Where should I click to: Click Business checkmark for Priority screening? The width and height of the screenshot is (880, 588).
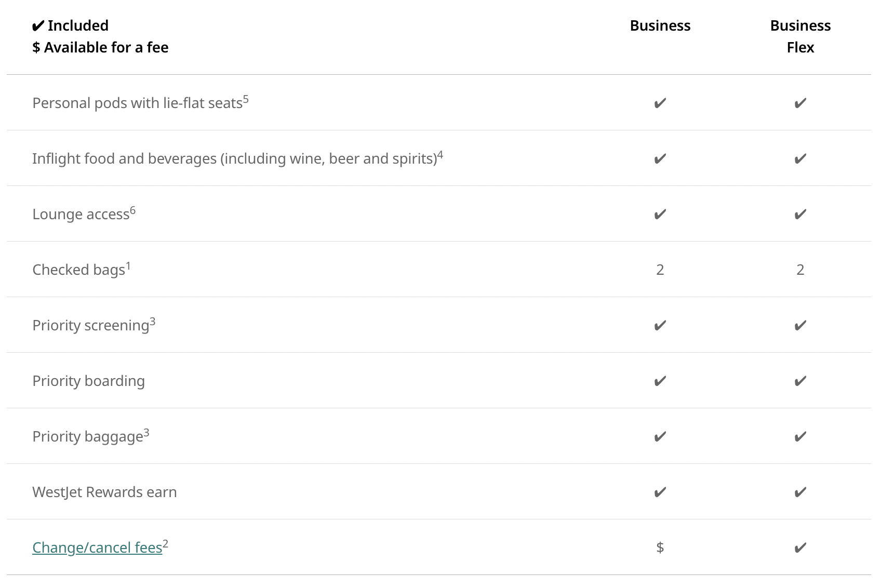click(660, 325)
